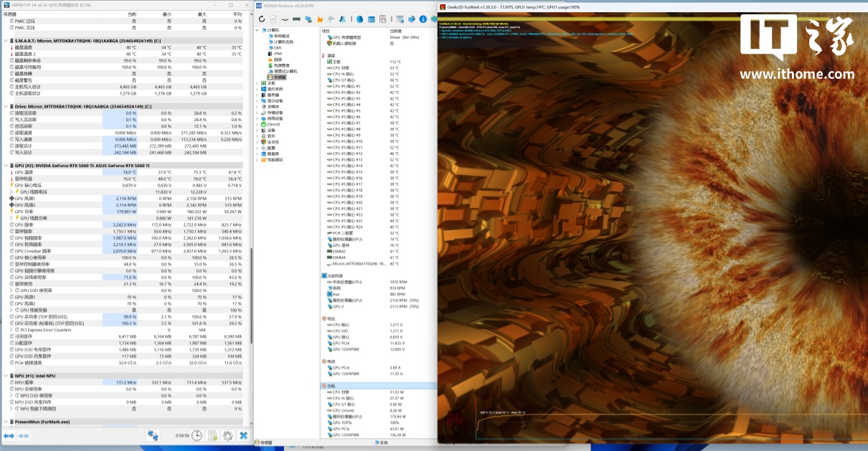Collapse the GPU [#2] NVIDIA GeForce section
The width and height of the screenshot is (868, 451).
coord(4,165)
